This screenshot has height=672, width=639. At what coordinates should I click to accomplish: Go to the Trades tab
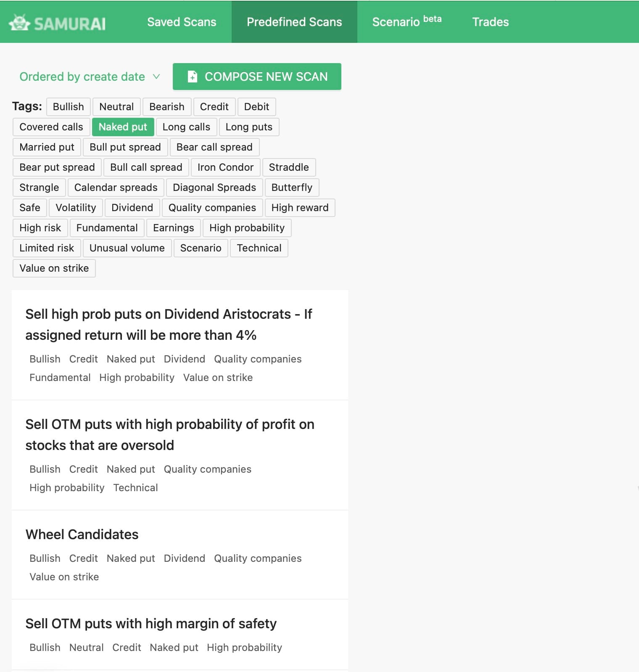point(490,22)
